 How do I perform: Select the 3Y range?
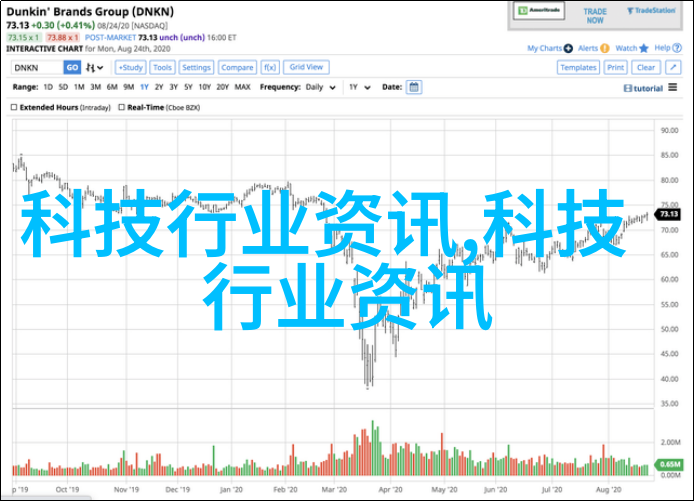[x=174, y=87]
